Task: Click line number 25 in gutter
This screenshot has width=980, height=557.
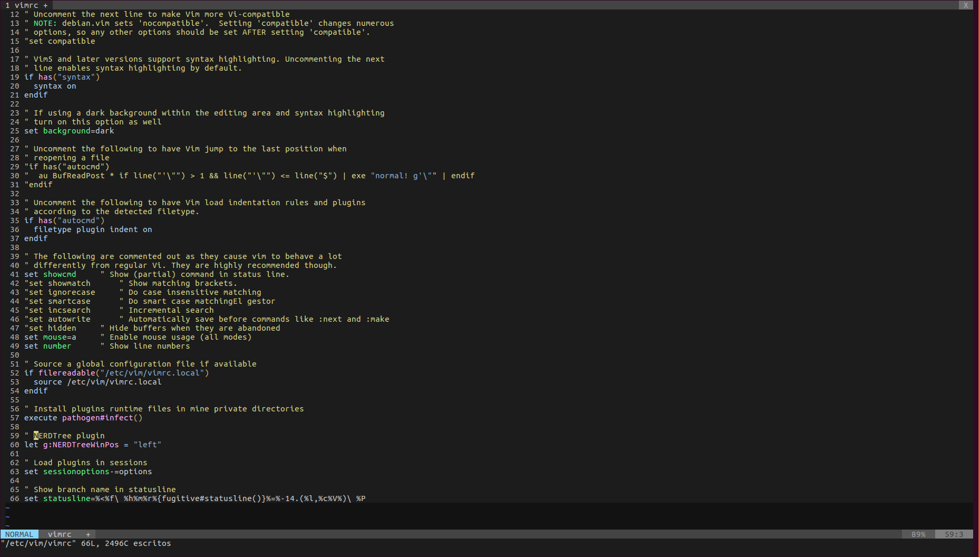Action: tap(14, 131)
